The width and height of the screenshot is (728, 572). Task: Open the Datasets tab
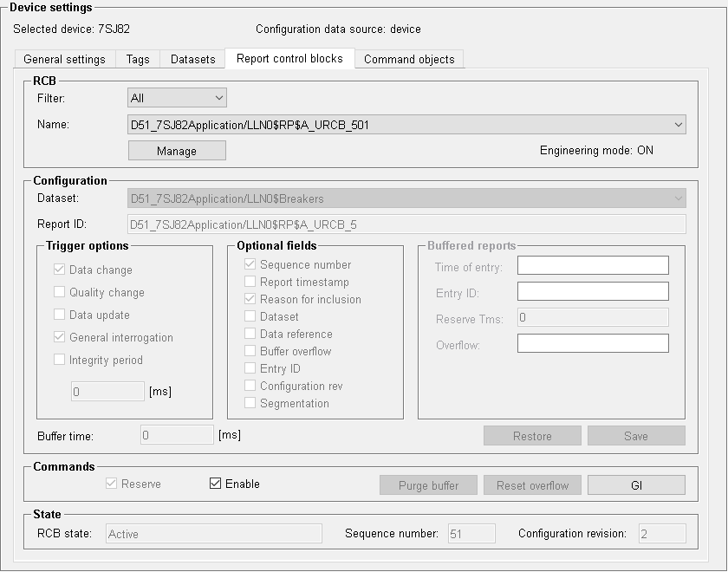click(x=192, y=59)
